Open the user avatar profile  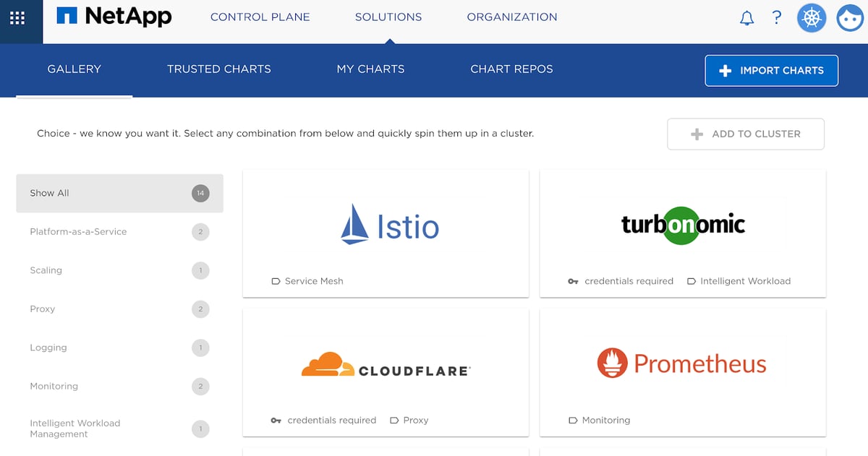click(x=850, y=19)
